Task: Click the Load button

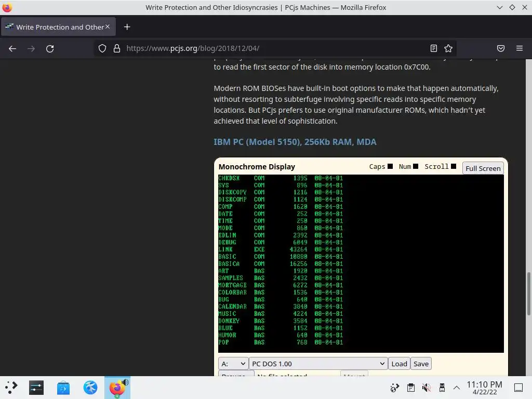Action: [399, 364]
